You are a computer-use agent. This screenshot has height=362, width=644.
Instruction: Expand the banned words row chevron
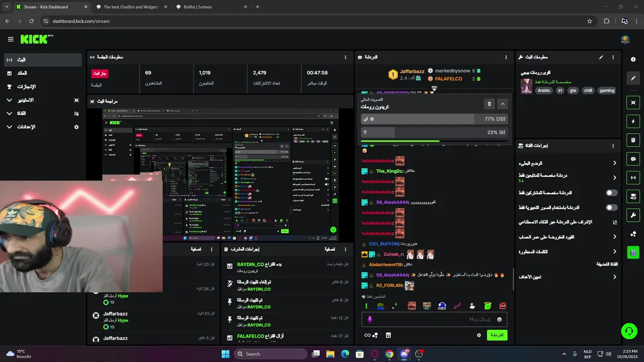614,251
